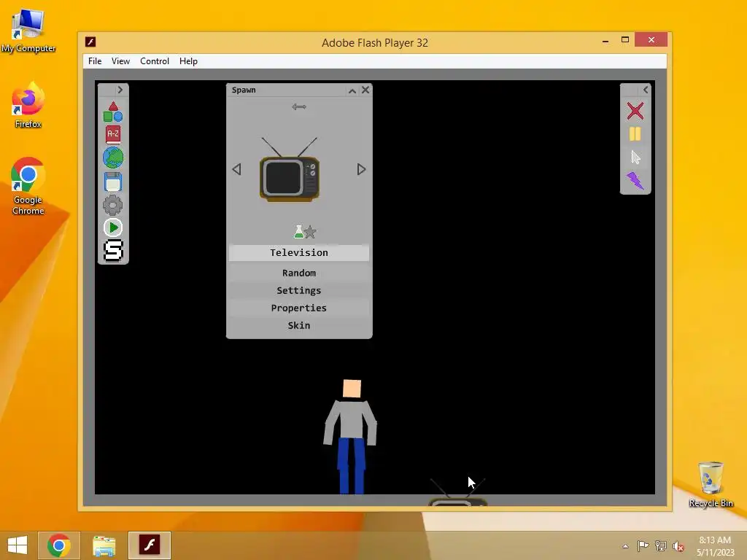Click the pixelated S logo icon
The width and height of the screenshot is (747, 560).
click(113, 251)
